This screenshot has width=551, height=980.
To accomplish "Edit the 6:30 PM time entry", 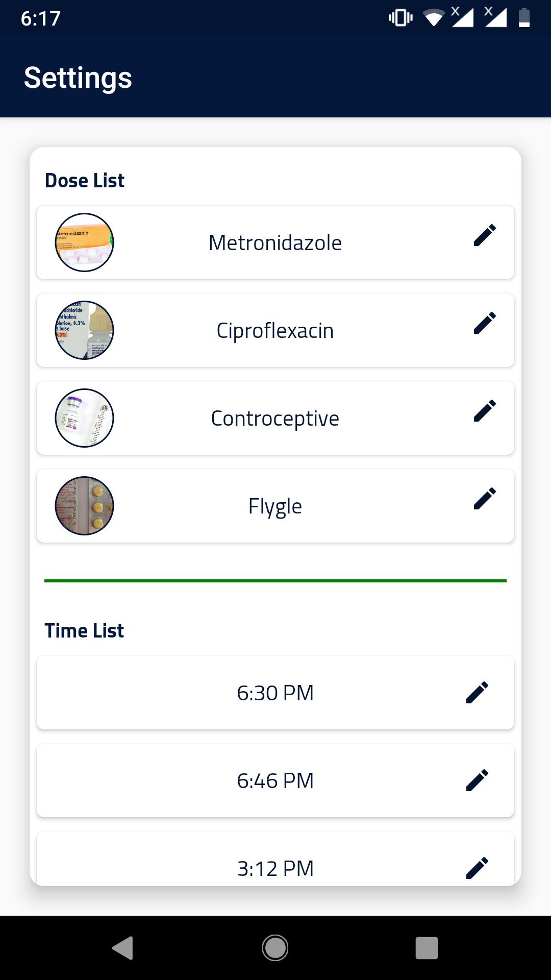I will pos(478,693).
